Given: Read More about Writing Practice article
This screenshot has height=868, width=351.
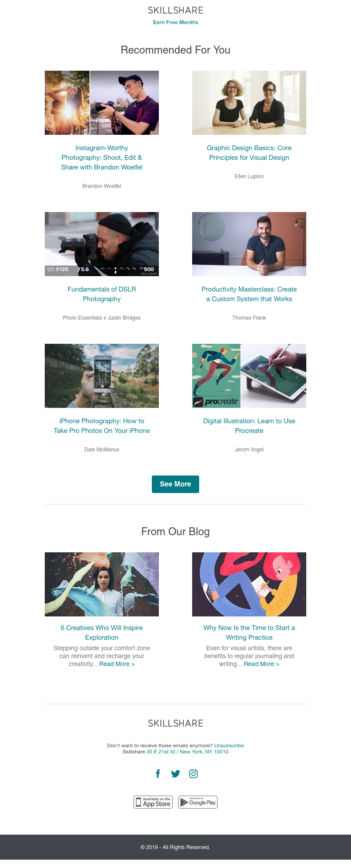Looking at the screenshot, I should point(261,664).
